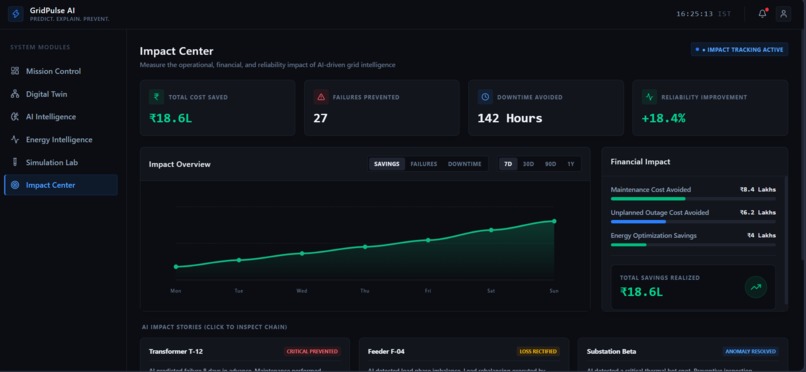Select the 7D time range
Image resolution: width=806 pixels, height=372 pixels.
[x=508, y=164]
